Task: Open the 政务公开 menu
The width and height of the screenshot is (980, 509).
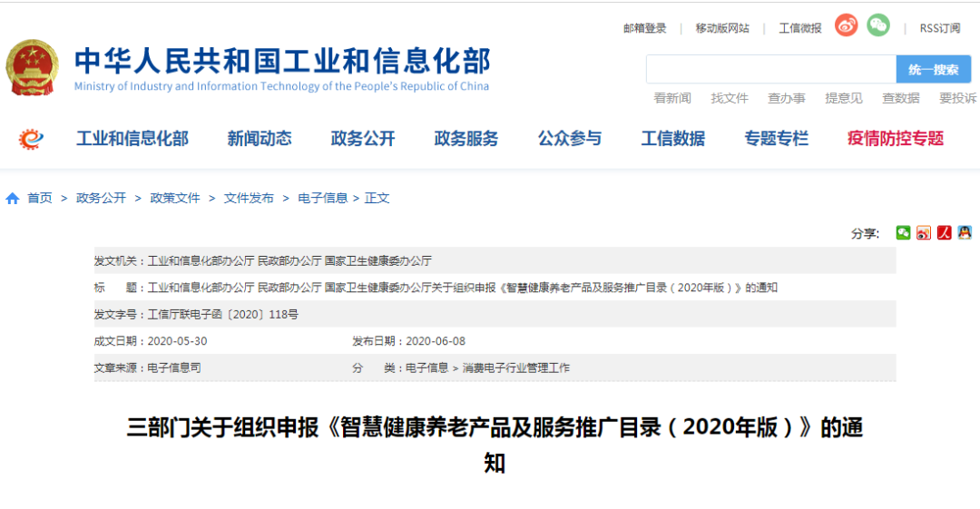Action: pos(362,138)
